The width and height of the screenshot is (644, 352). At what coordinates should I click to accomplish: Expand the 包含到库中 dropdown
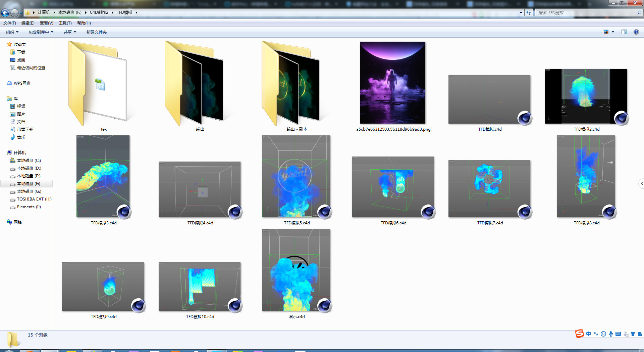[x=41, y=32]
